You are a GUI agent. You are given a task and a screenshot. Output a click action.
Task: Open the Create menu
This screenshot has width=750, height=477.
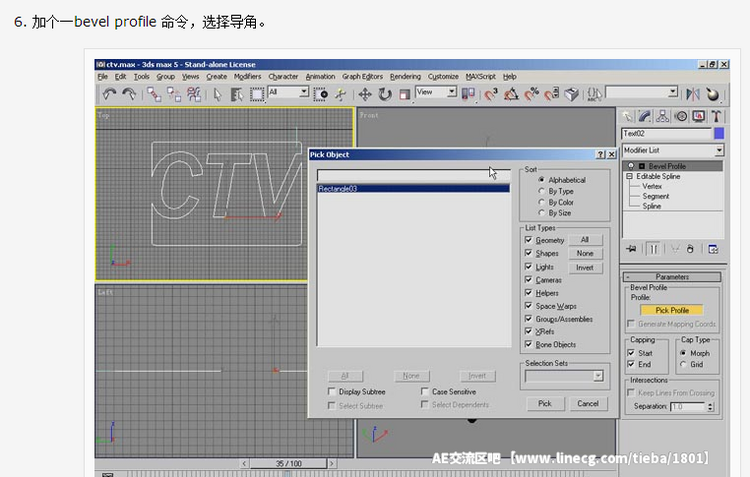[x=217, y=77]
